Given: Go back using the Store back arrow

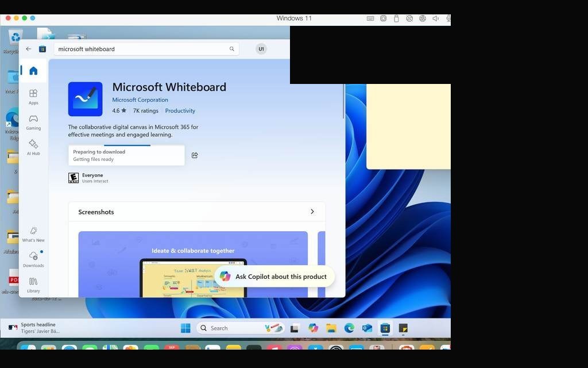Looking at the screenshot, I should (29, 49).
